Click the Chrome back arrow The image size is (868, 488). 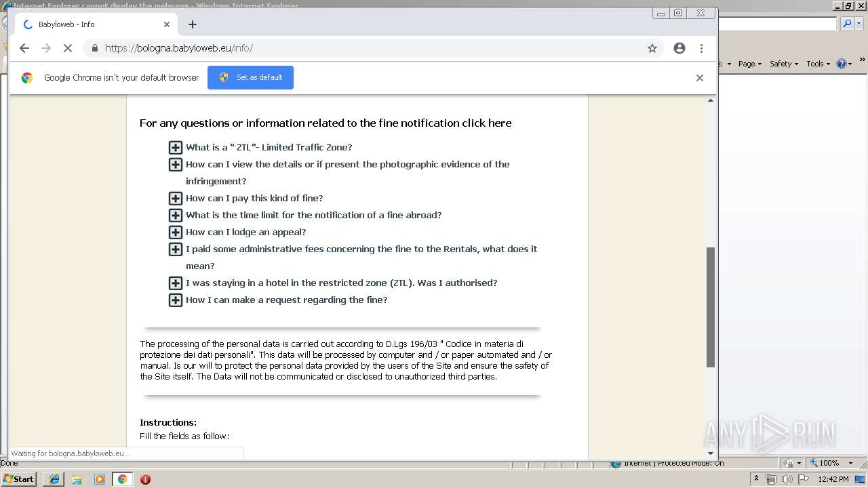point(24,48)
